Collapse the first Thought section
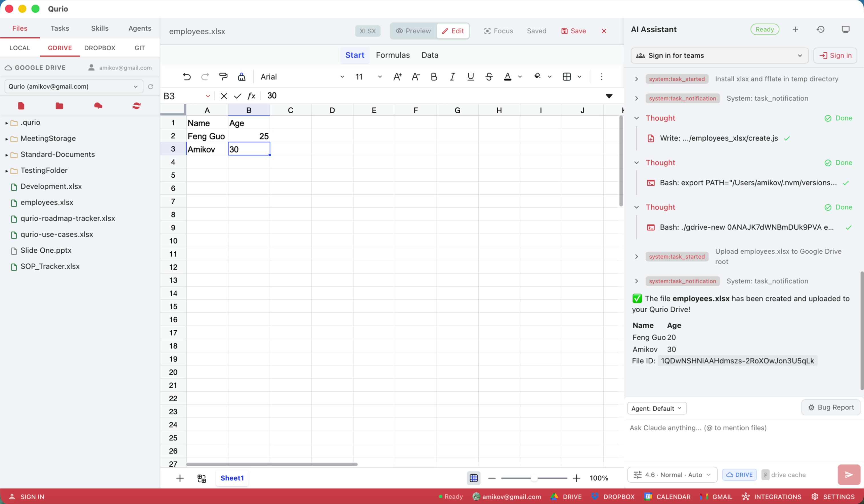The height and width of the screenshot is (504, 864). [x=637, y=118]
